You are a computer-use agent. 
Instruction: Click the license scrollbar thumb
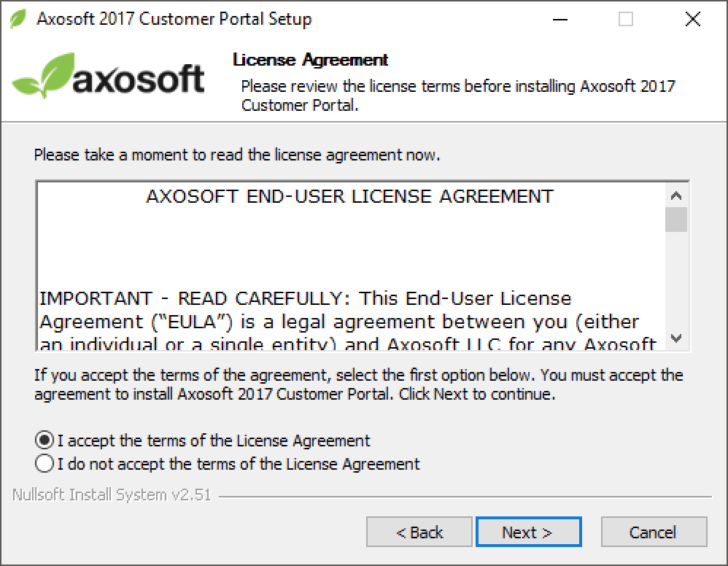[676, 219]
